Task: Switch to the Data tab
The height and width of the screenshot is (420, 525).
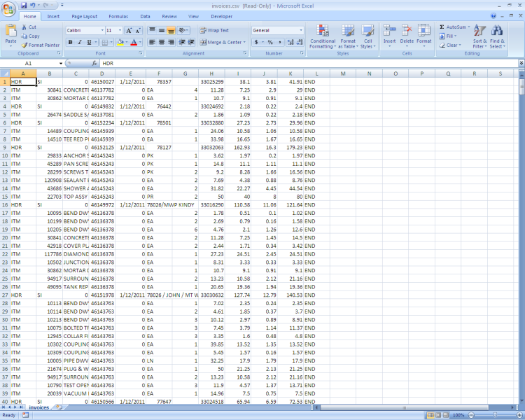Action: click(x=145, y=16)
